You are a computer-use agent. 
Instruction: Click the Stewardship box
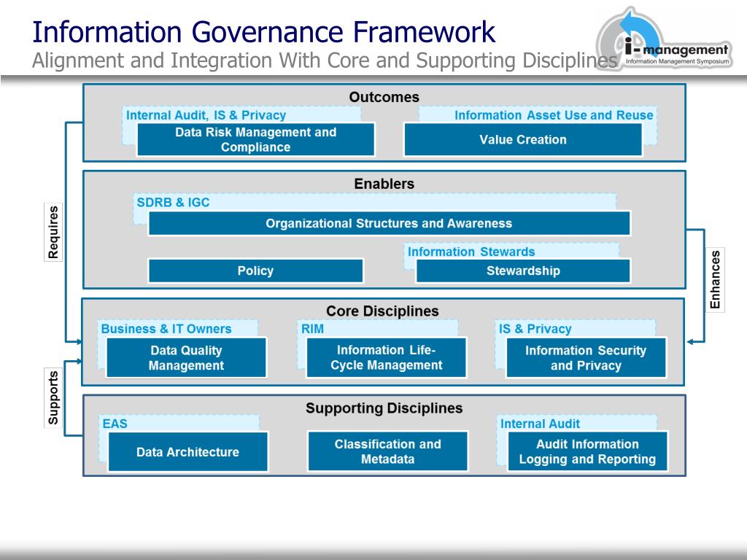[x=523, y=271]
